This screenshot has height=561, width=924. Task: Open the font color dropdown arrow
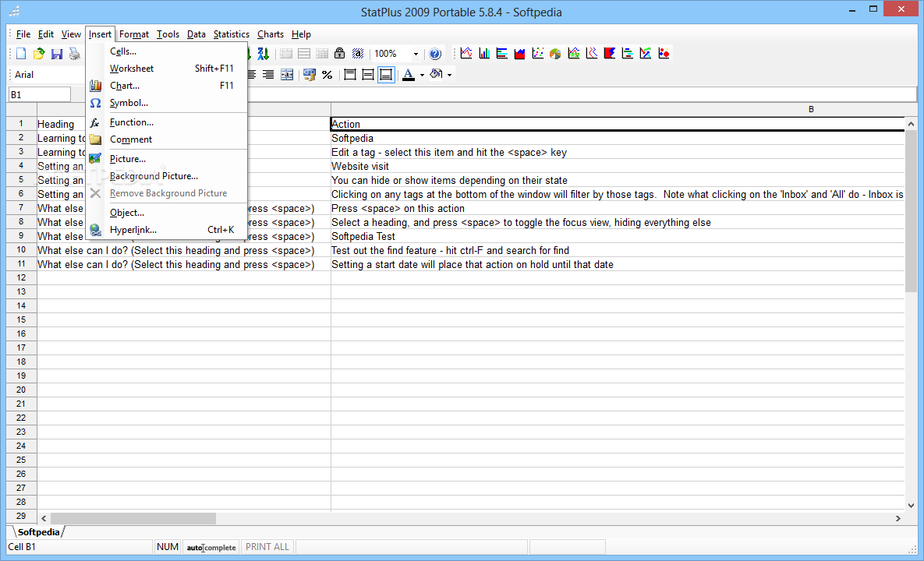click(x=422, y=75)
